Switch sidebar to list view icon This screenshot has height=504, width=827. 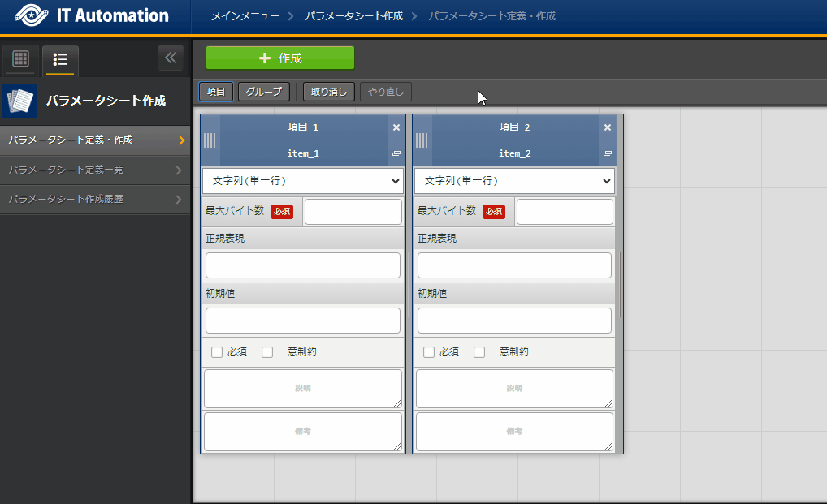(x=60, y=59)
